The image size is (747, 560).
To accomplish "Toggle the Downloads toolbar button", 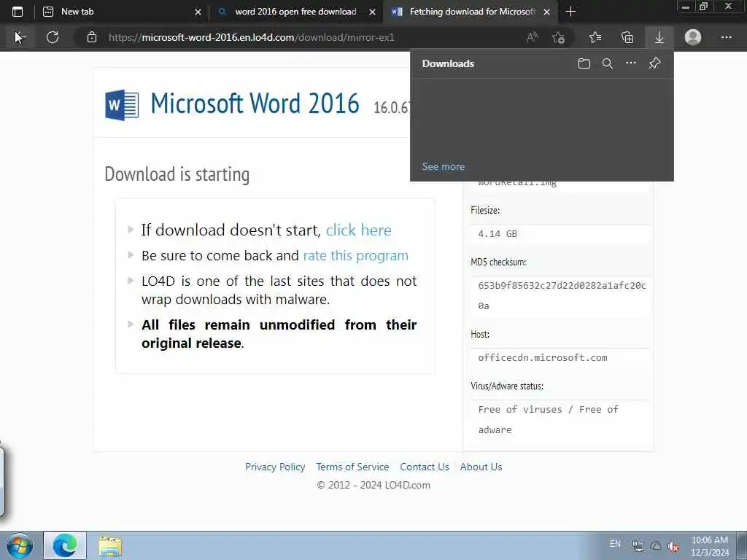I will click(x=659, y=37).
